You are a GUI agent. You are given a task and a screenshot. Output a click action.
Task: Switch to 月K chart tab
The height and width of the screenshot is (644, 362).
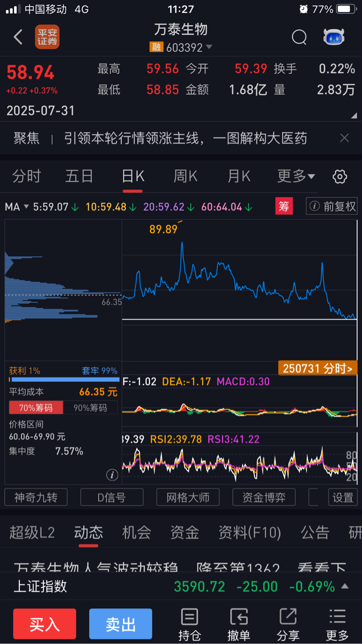239,177
